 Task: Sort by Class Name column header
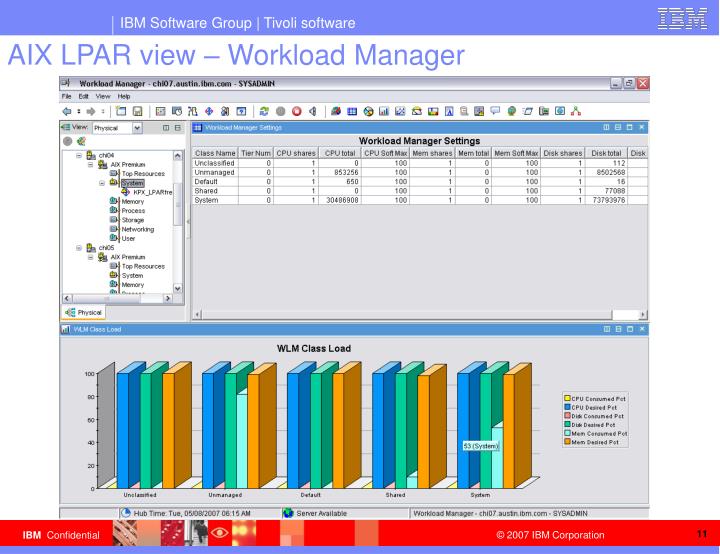point(215,153)
